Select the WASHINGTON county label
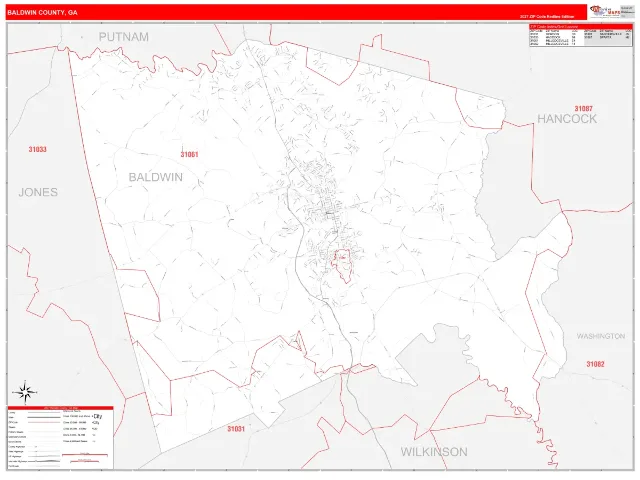Image resolution: width=640 pixels, height=480 pixels. coord(601,336)
